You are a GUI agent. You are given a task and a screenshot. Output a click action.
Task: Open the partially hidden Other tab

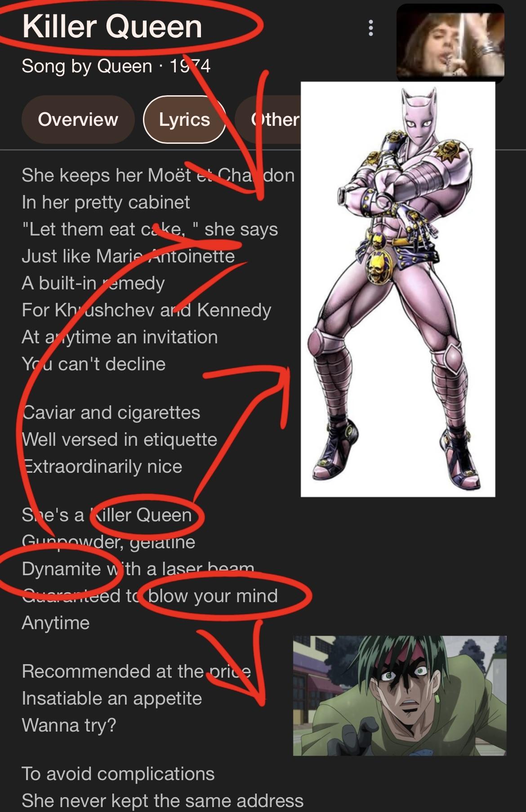pyautogui.click(x=268, y=120)
